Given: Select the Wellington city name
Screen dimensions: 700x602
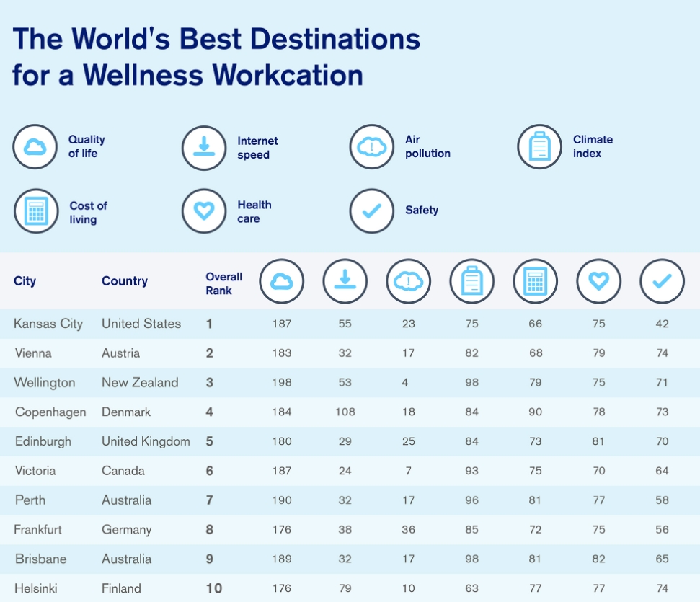Looking at the screenshot, I should [44, 383].
